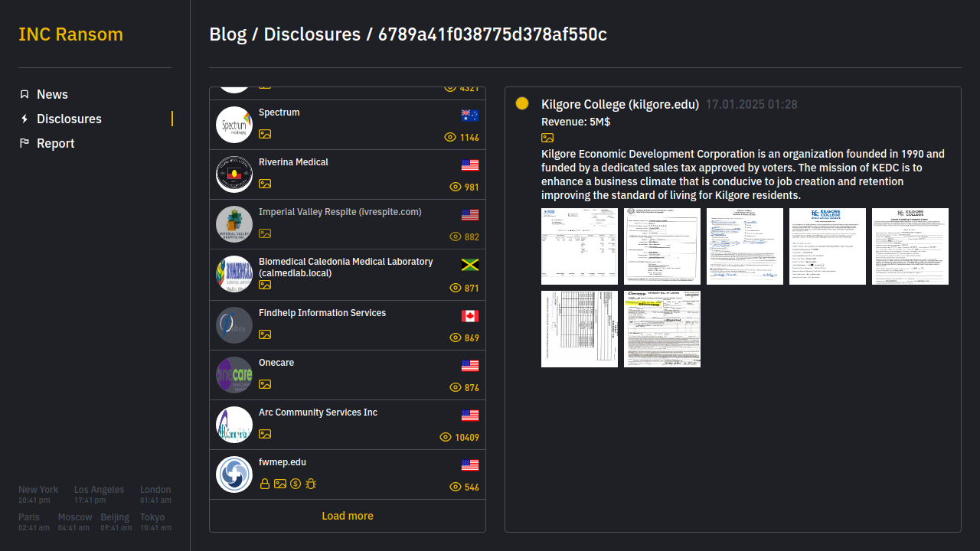Open the News section in sidebar

52,94
